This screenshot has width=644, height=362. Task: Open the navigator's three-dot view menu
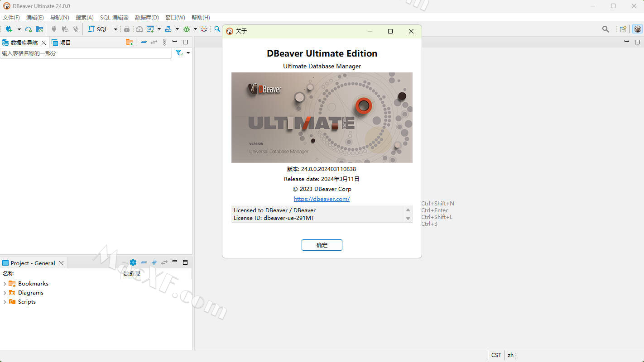pos(164,42)
